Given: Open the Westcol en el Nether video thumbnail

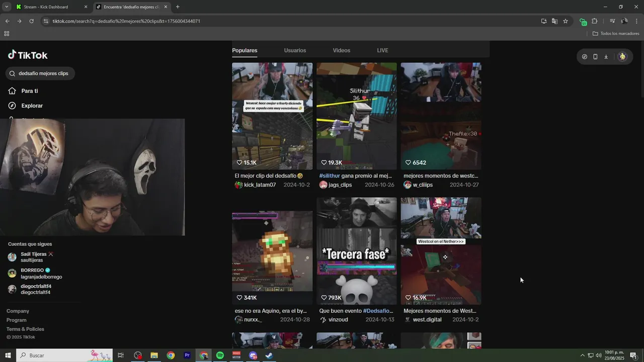Looking at the screenshot, I should [x=441, y=251].
